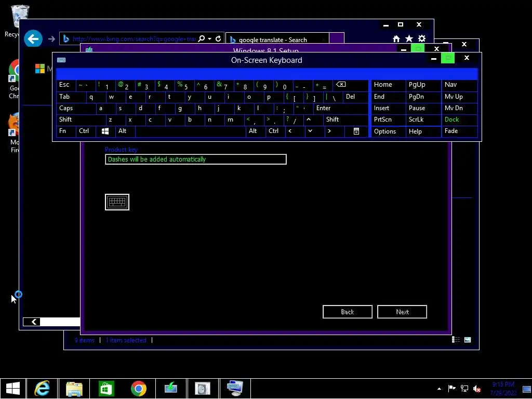Open Action Center flag tray icon
Viewport: 532px width, 399px height.
(451, 389)
